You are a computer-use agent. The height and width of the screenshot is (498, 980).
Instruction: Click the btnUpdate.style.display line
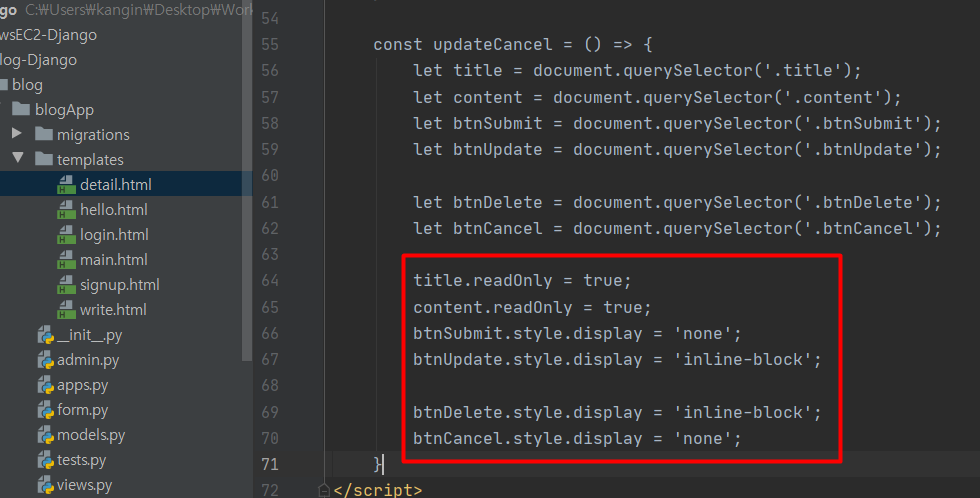[x=617, y=360]
